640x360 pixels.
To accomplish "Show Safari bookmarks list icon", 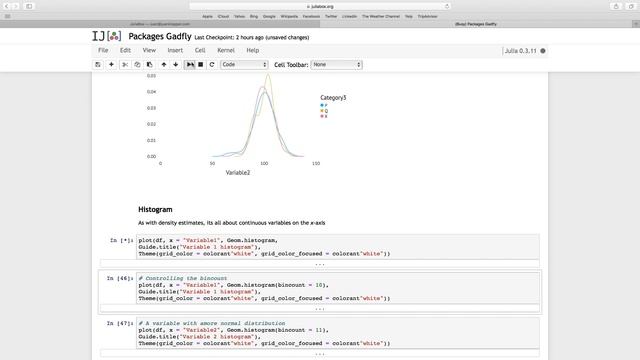I will tap(7, 16).
